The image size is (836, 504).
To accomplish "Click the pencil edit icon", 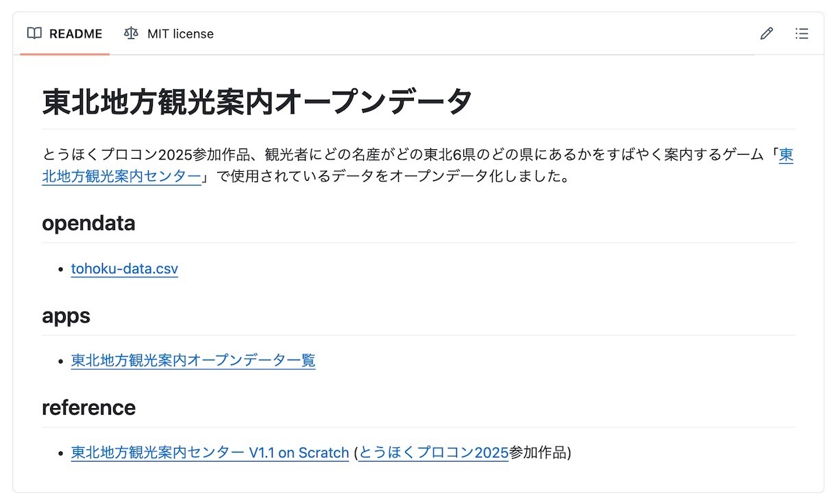I will pyautogui.click(x=766, y=34).
